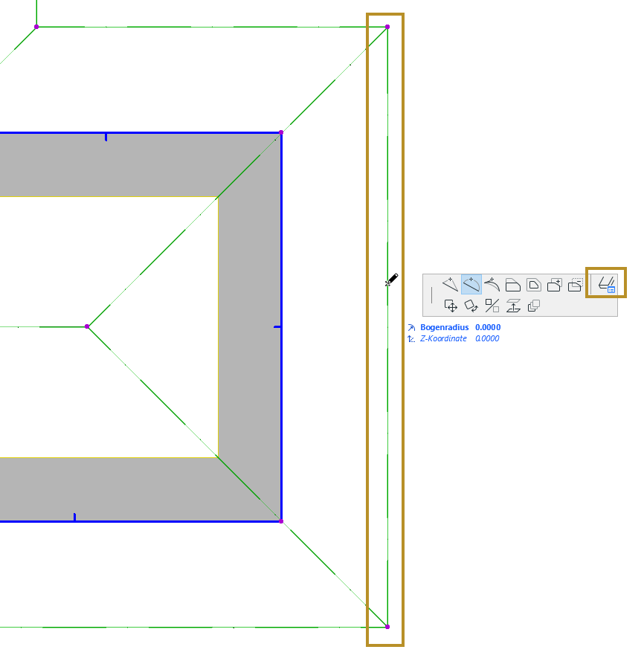Choose Subtract from Polygon icon
The height and width of the screenshot is (664, 644).
(575, 285)
